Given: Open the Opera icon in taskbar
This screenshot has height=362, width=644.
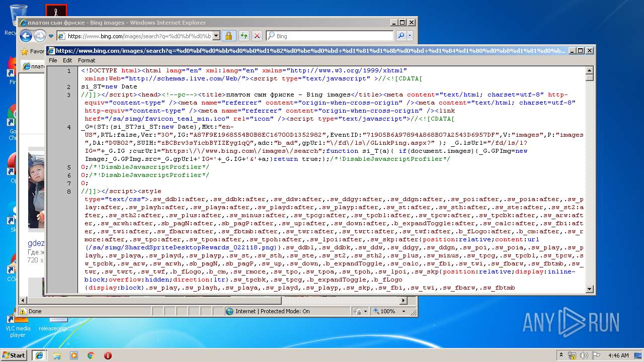Looking at the screenshot, I should (108, 355).
